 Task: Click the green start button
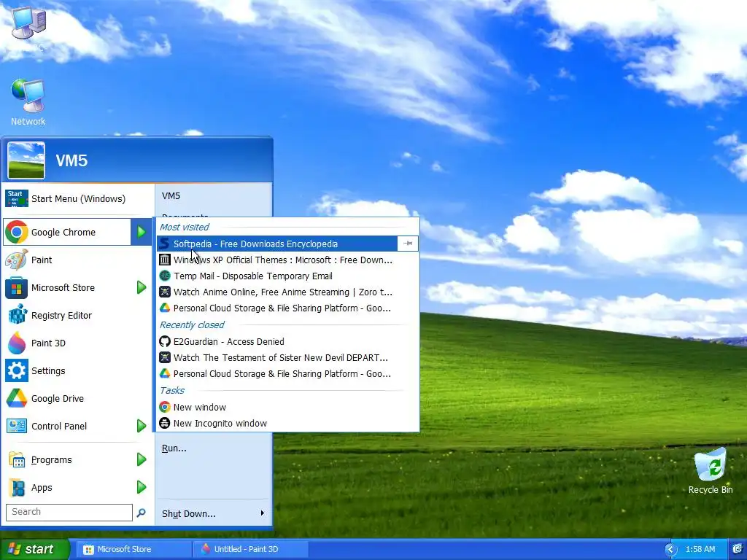[x=34, y=549]
